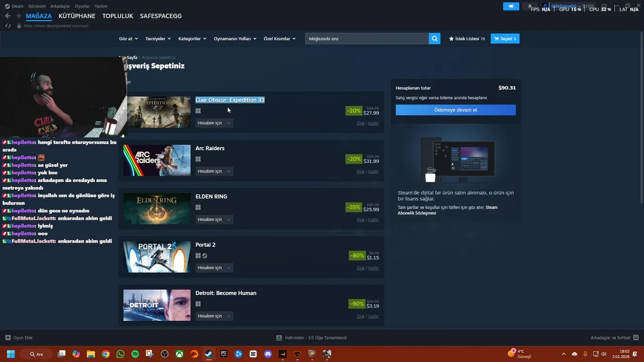Click the Steam platform icon for Portal 2
644x362 pixels.
pyautogui.click(x=205, y=255)
